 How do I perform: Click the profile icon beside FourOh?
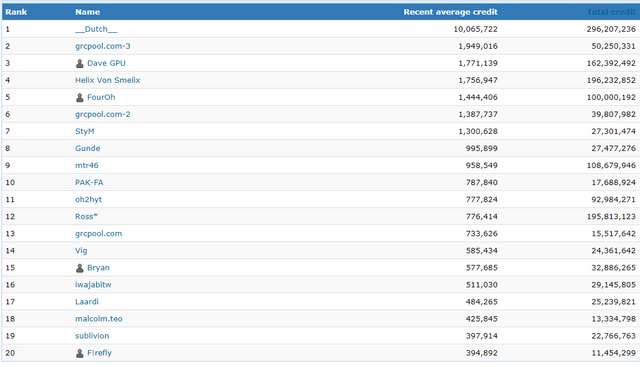click(80, 98)
